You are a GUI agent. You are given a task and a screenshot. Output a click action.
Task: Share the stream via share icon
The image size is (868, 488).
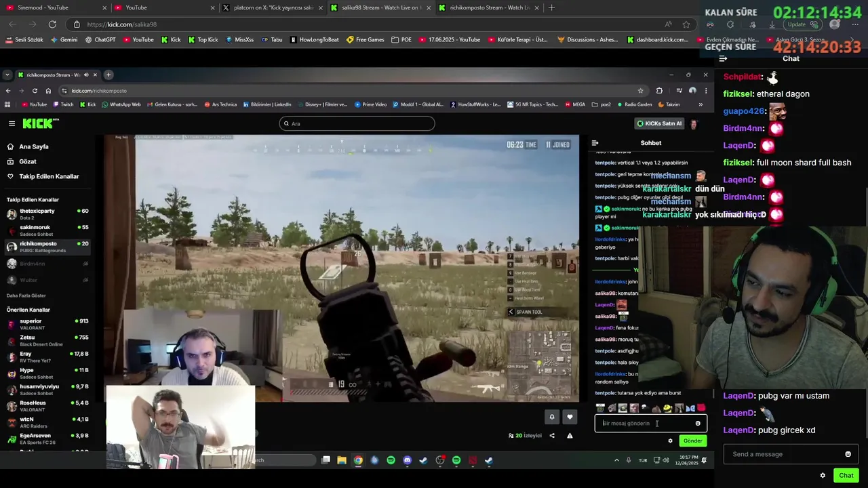click(x=552, y=436)
